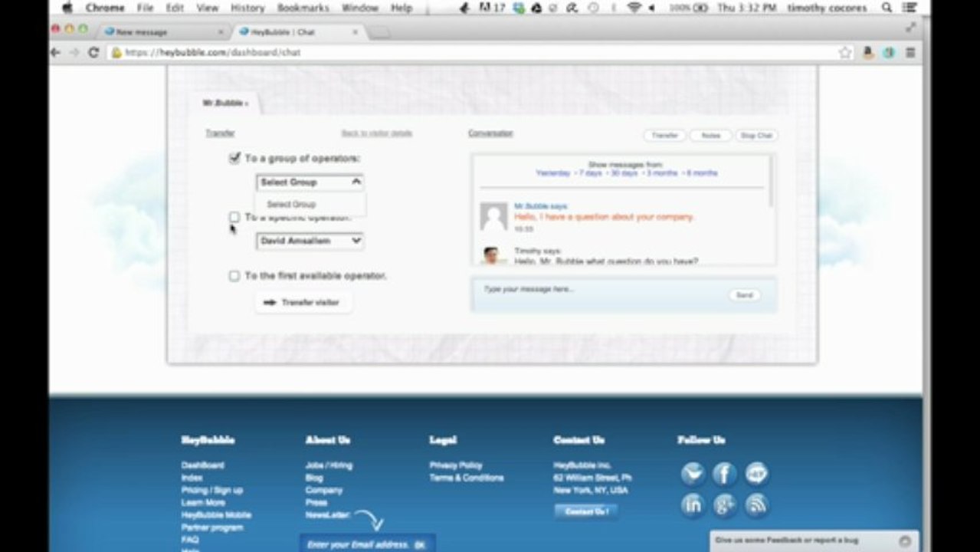This screenshot has height=552, width=980.
Task: Show messages from 6 months
Action: (x=703, y=173)
